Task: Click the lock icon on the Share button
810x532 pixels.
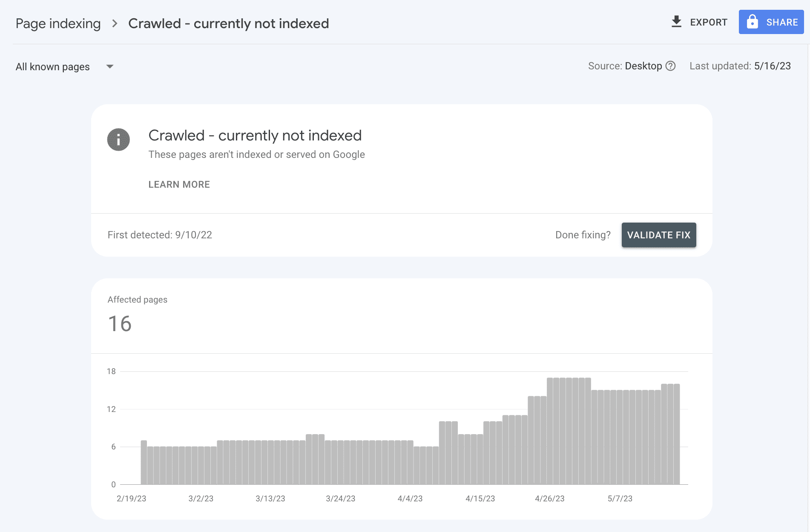Action: point(753,22)
